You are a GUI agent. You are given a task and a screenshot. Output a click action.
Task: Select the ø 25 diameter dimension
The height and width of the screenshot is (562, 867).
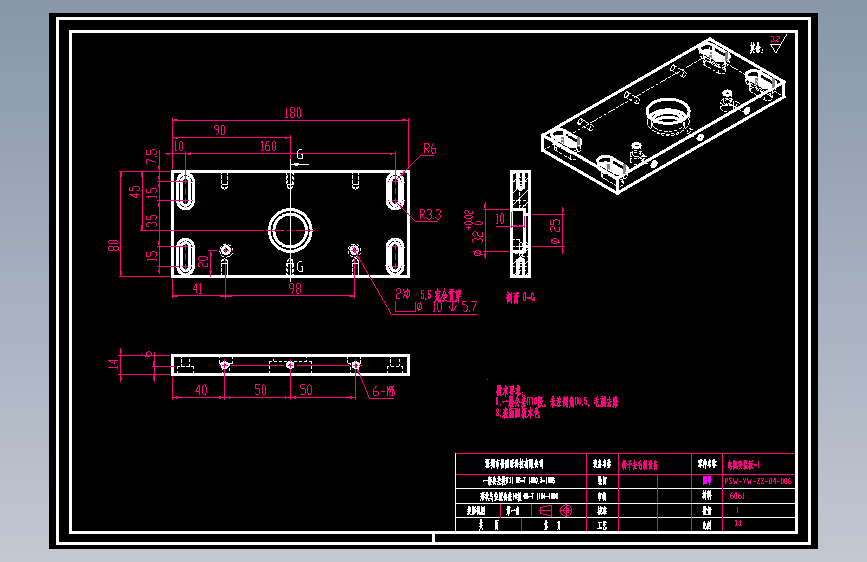point(555,231)
